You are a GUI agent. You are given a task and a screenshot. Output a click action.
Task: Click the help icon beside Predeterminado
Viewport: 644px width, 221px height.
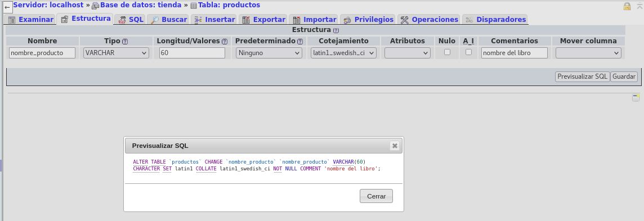[x=300, y=42]
